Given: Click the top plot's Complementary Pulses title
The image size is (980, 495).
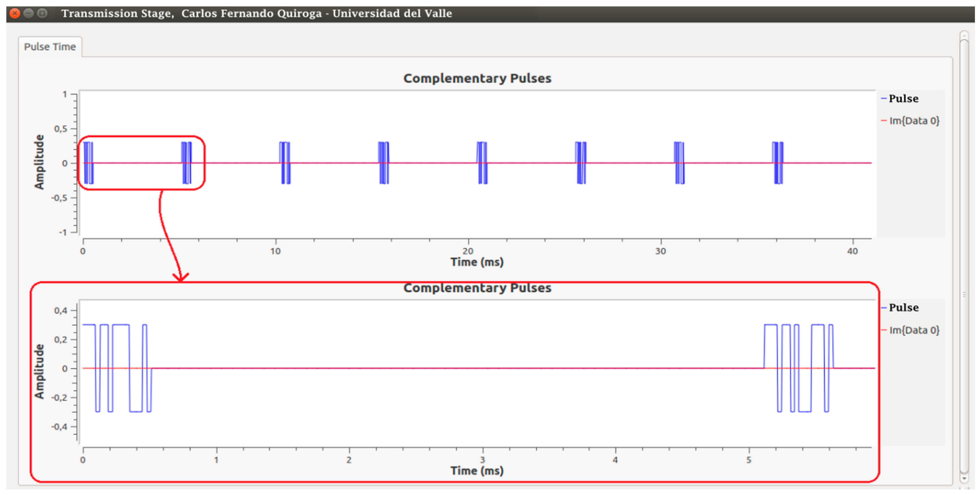Looking at the screenshot, I should click(x=477, y=78).
